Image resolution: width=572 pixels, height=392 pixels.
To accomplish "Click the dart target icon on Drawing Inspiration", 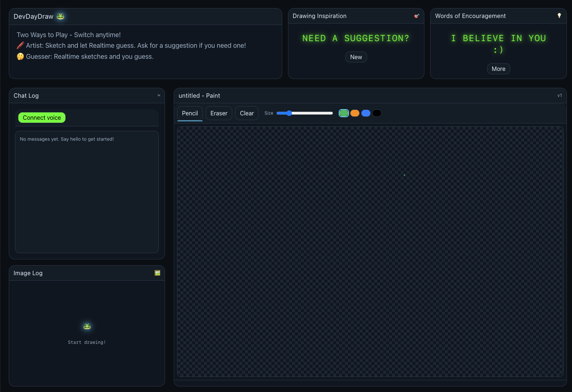I will pyautogui.click(x=416, y=16).
